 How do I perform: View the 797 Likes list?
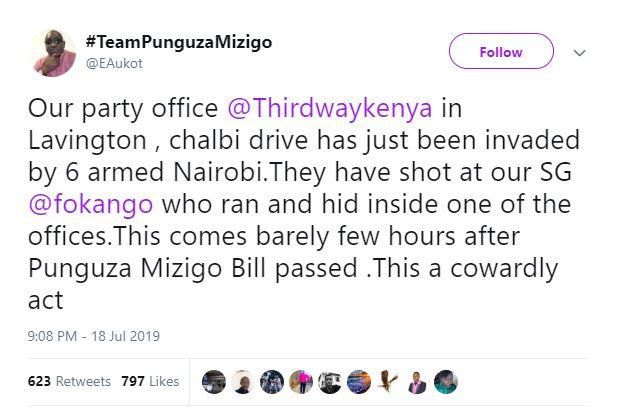(x=149, y=381)
